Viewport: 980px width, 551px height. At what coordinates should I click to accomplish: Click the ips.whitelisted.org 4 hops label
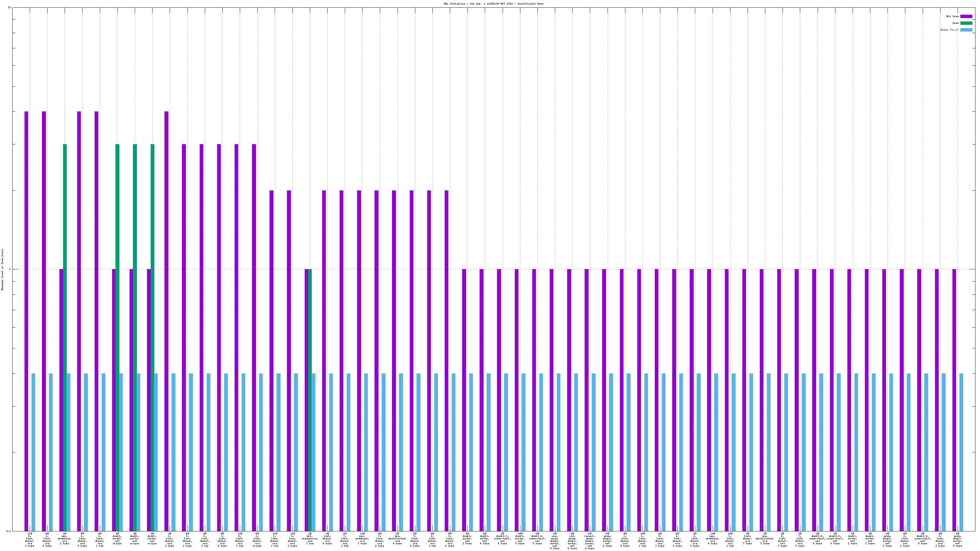click(397, 539)
